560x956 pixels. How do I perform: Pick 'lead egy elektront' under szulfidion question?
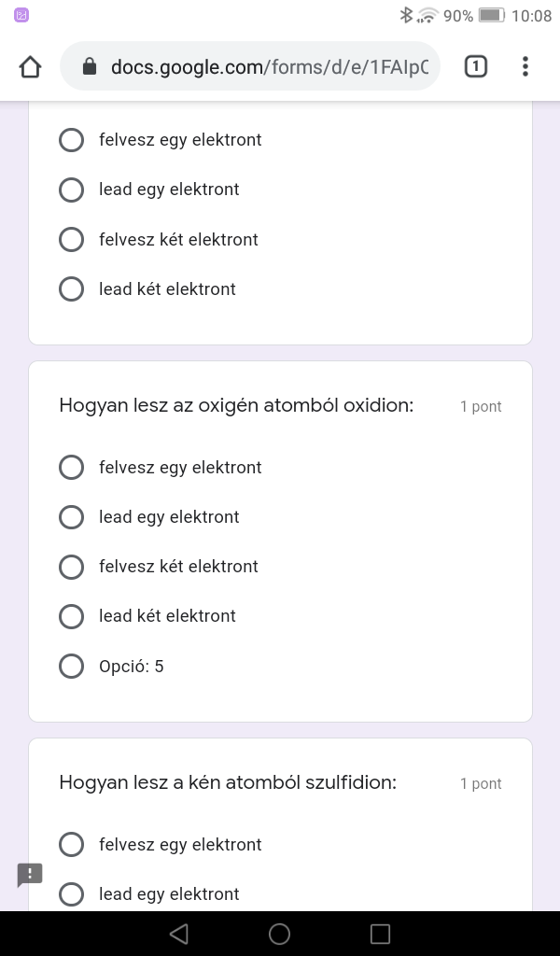72,894
